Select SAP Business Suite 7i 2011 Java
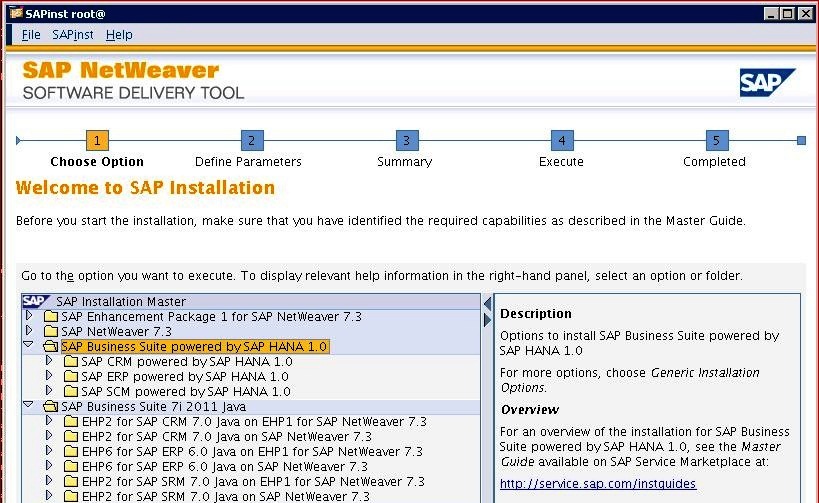Image resolution: width=819 pixels, height=503 pixels. [x=154, y=406]
